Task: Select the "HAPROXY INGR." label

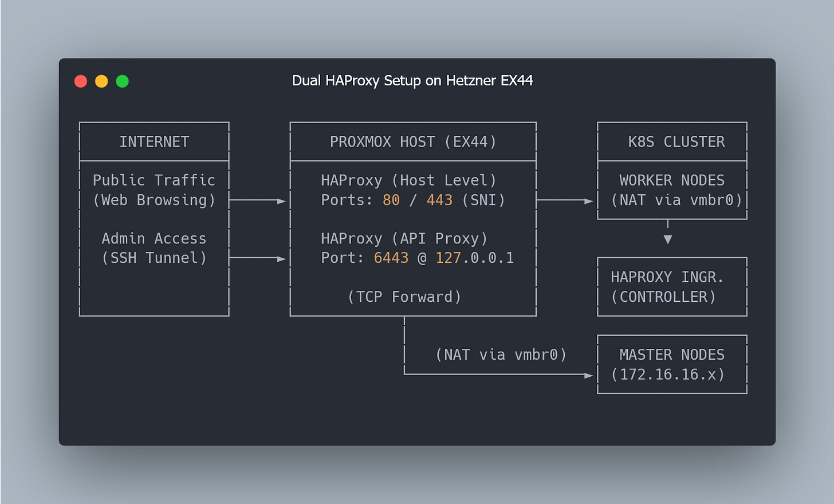Action: coord(667,278)
